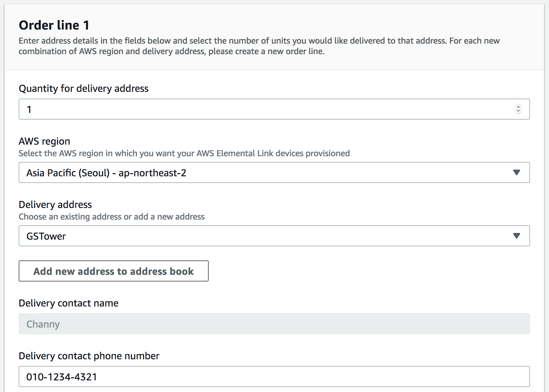Click Add new address to address book
Screen dimensions: 549x392
click(113, 271)
